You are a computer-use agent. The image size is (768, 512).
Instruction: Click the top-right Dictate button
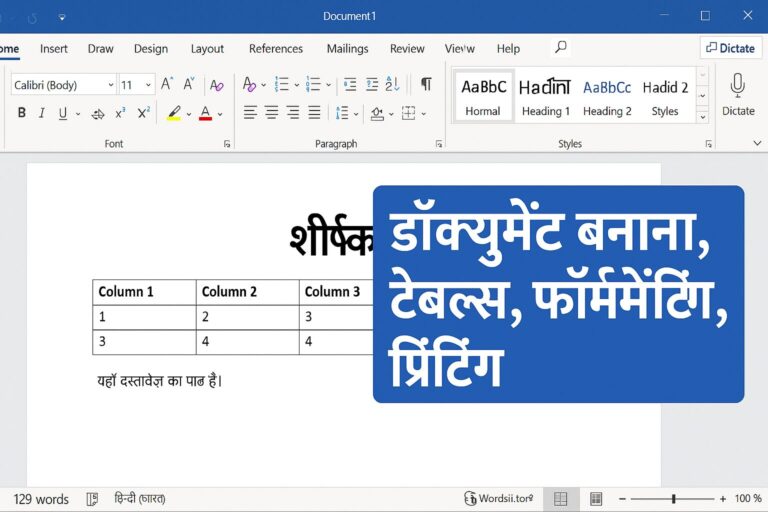coord(730,48)
